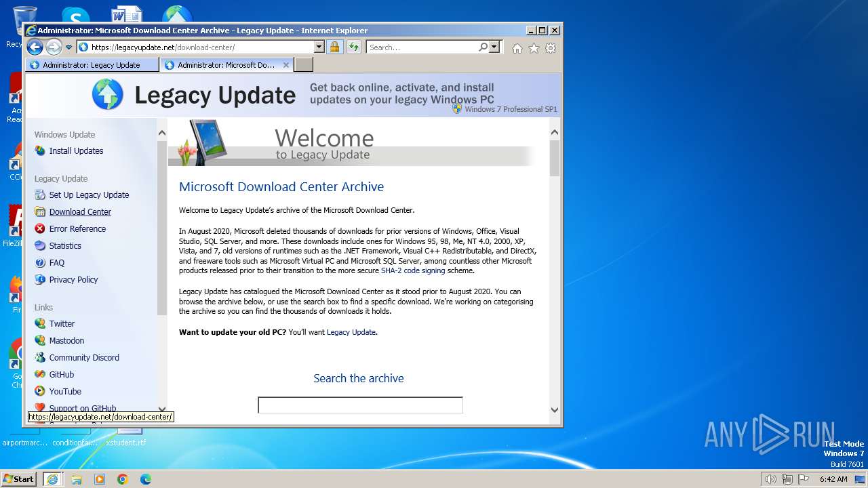The height and width of the screenshot is (488, 868).
Task: Click the Statistics icon
Action: pyautogui.click(x=40, y=245)
